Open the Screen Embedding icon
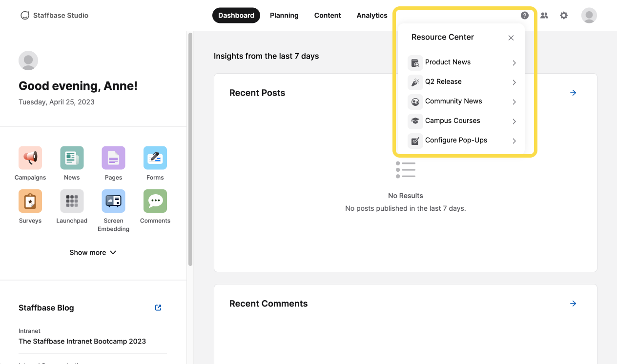The width and height of the screenshot is (617, 364). click(113, 201)
